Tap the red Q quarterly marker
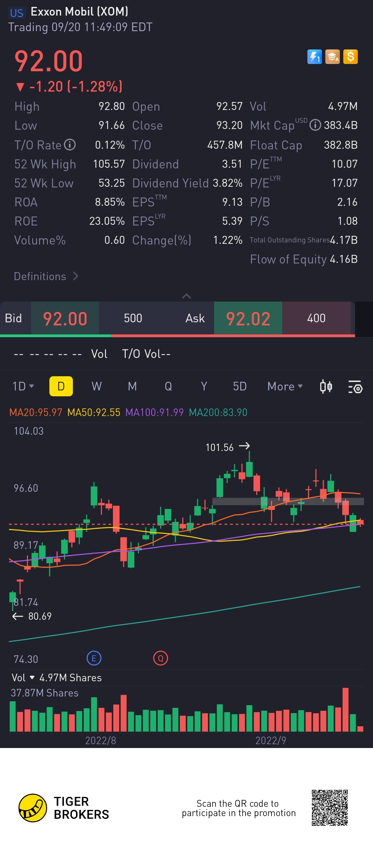The width and height of the screenshot is (373, 868). pyautogui.click(x=161, y=658)
